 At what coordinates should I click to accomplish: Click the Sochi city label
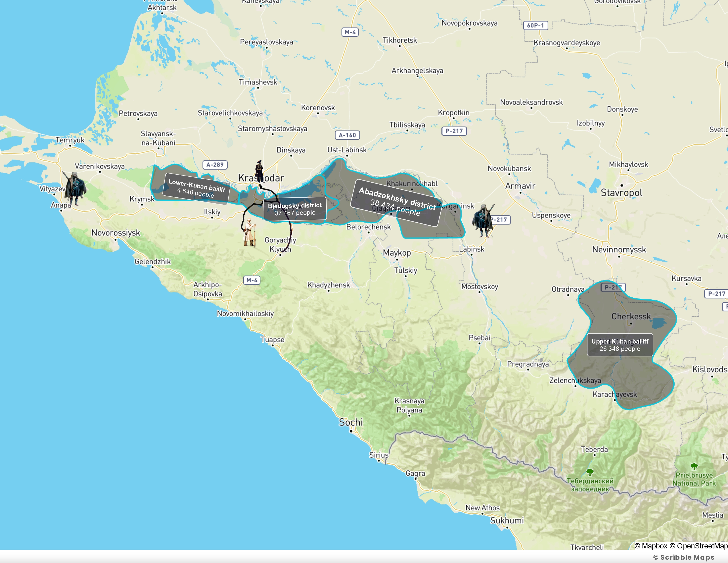(x=351, y=422)
